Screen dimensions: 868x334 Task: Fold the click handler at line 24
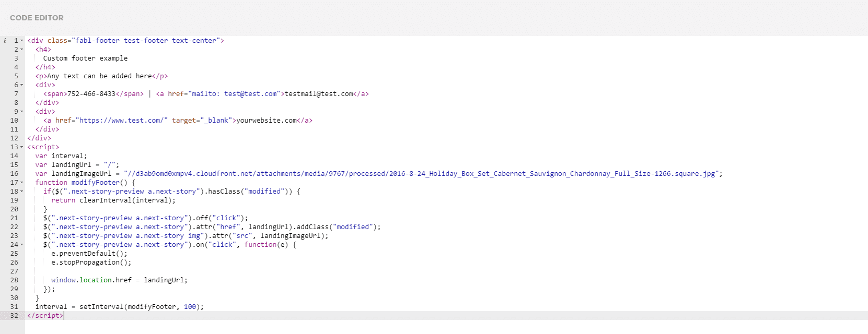click(22, 245)
